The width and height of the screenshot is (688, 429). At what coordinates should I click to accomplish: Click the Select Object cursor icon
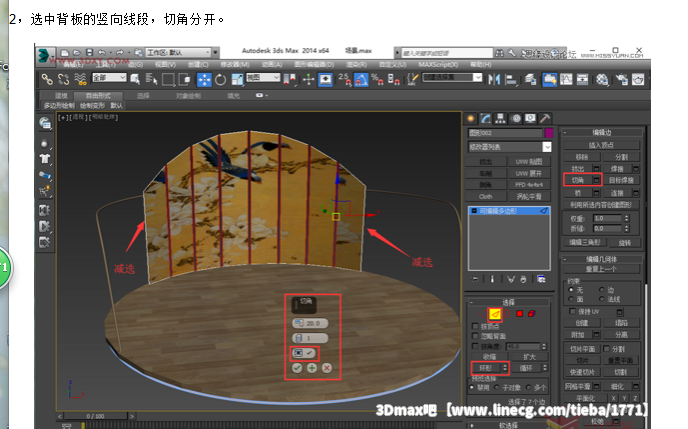[136, 79]
